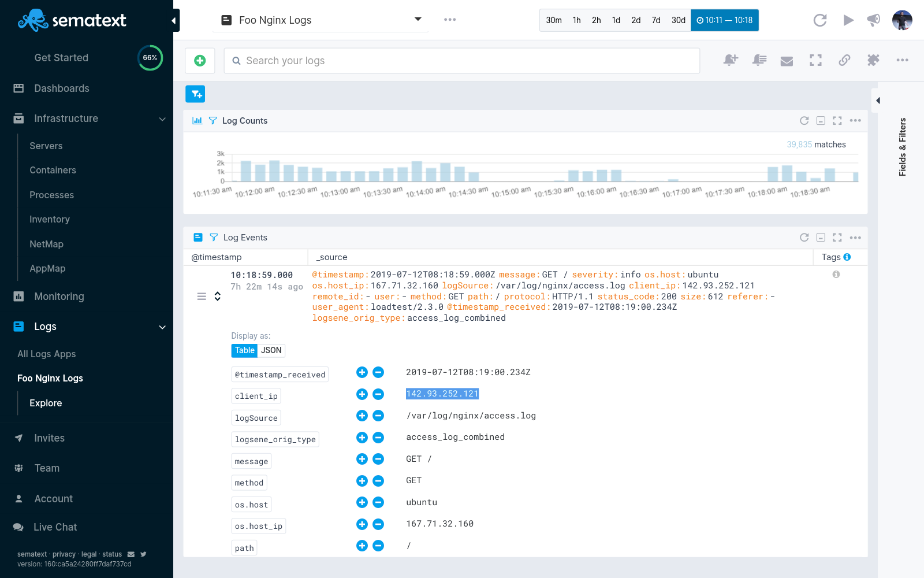
Task: Expand the Fields & Filters panel
Action: point(878,101)
